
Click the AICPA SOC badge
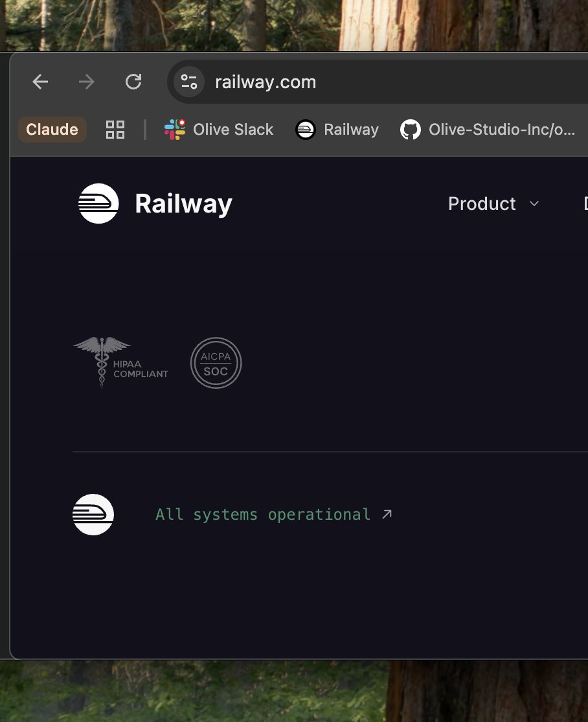tap(216, 363)
